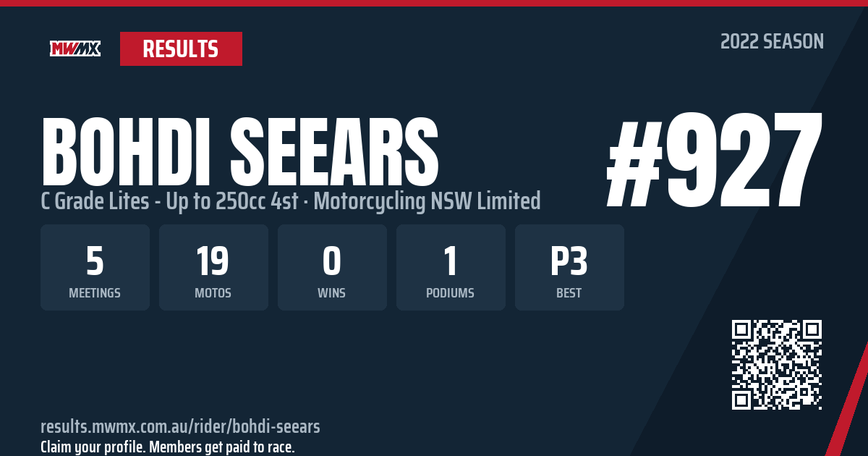Click the WINS label

(x=332, y=293)
